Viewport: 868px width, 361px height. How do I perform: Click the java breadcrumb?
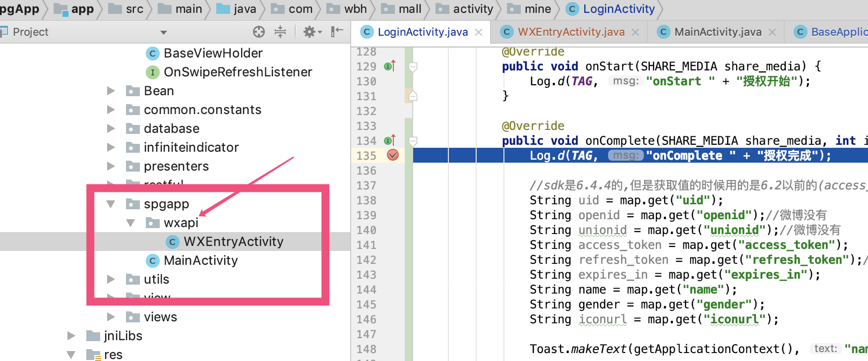pyautogui.click(x=237, y=9)
